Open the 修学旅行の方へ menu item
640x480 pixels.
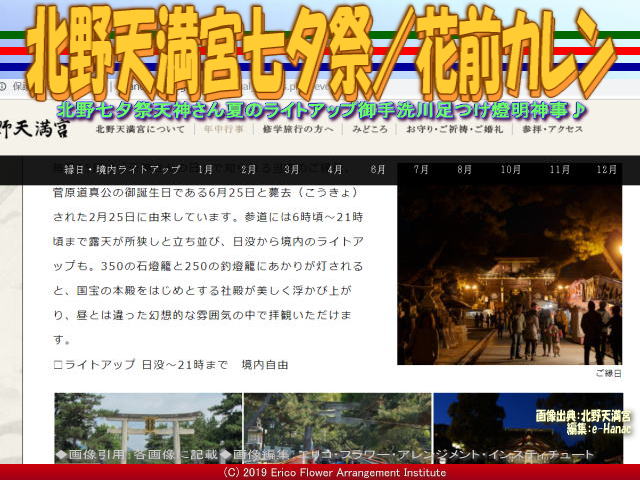pyautogui.click(x=298, y=129)
